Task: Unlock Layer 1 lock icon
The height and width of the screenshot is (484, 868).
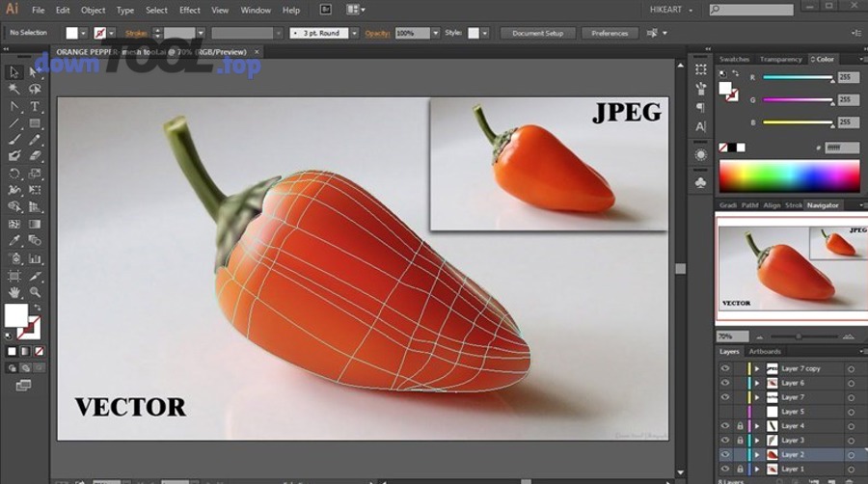Action: [x=740, y=470]
